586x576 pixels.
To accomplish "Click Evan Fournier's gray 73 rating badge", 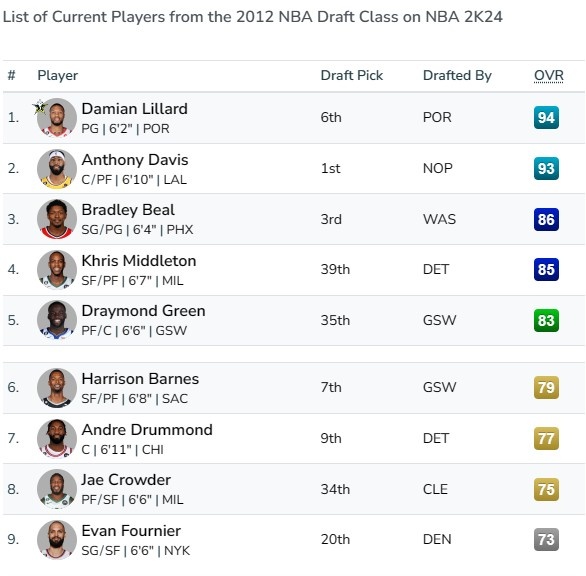I will [546, 540].
